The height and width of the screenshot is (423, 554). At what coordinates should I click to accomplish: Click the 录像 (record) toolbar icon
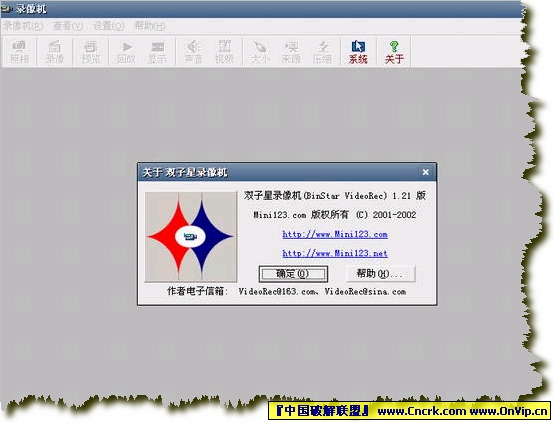[x=55, y=52]
